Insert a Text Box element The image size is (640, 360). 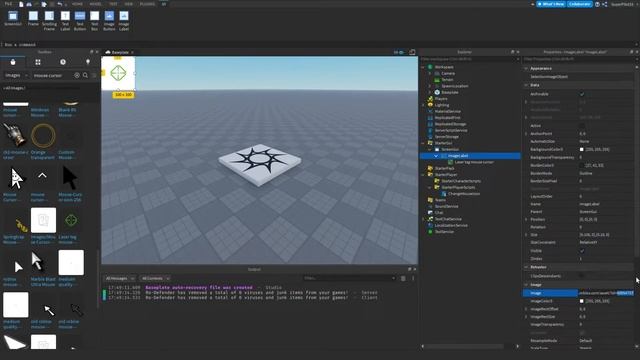[94, 21]
